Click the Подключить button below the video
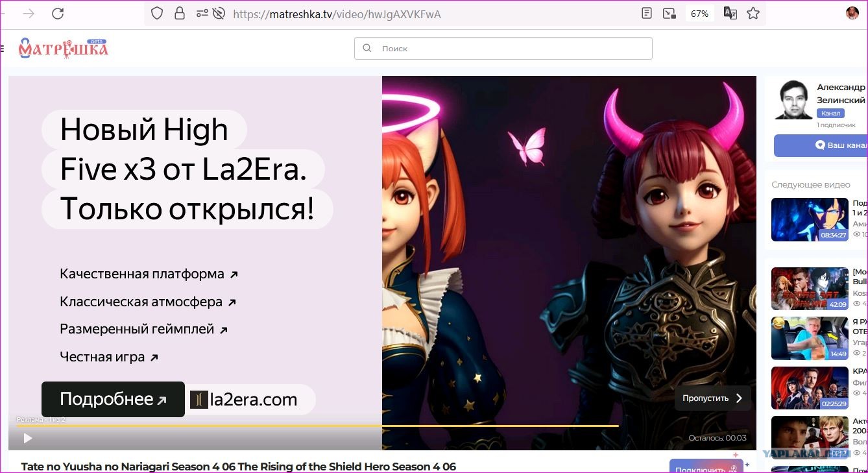The height and width of the screenshot is (473, 868). click(706, 467)
